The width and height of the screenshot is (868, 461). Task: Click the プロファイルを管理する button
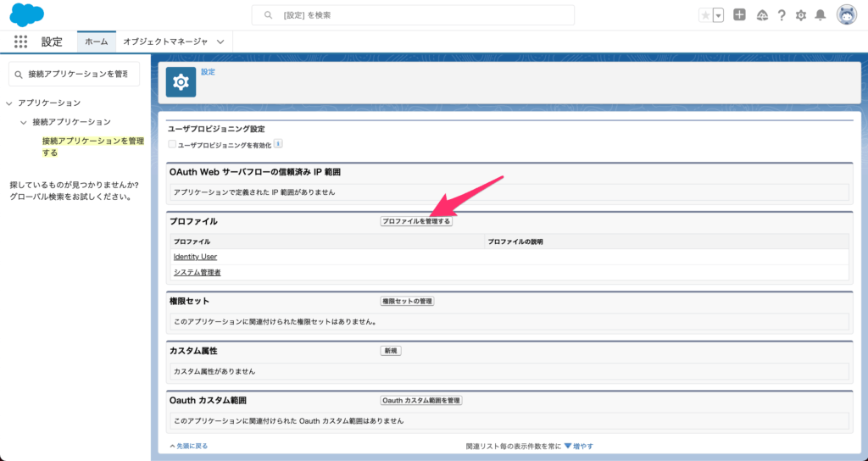click(416, 221)
